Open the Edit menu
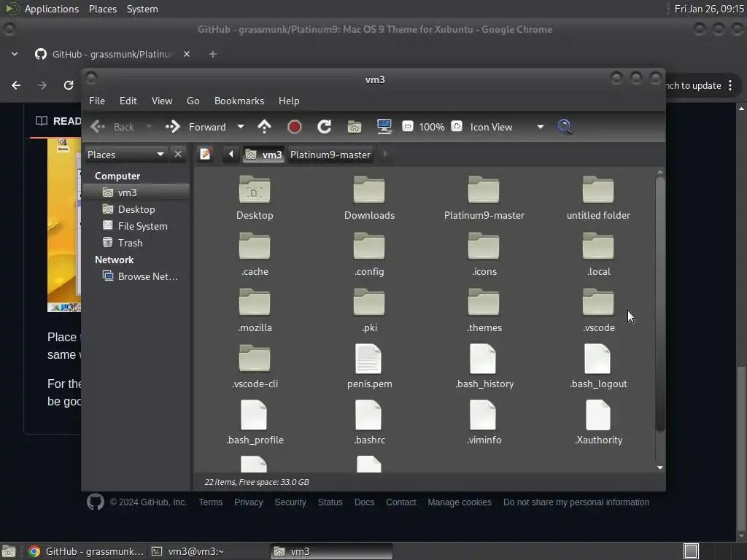Viewport: 747px width, 560px height. coord(128,101)
